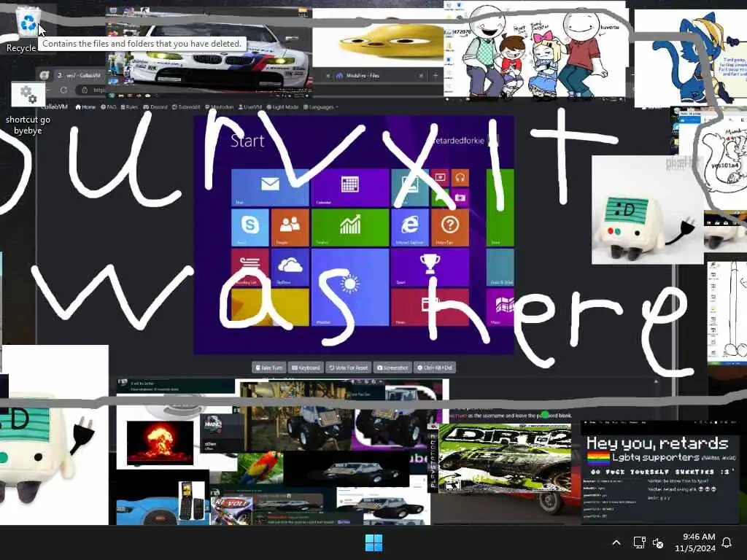The height and width of the screenshot is (560, 747).
Task: Open the red News tile
Action: tap(430, 307)
